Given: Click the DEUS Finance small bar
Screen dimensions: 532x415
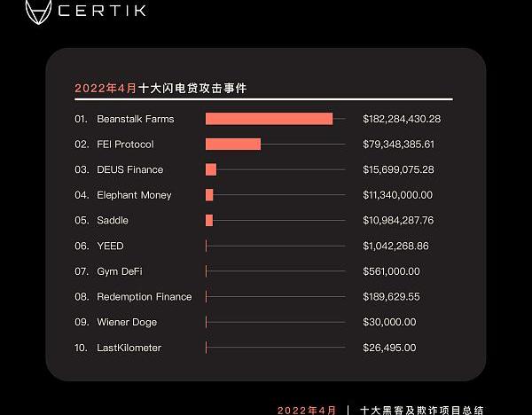Looking at the screenshot, I should (x=211, y=169).
